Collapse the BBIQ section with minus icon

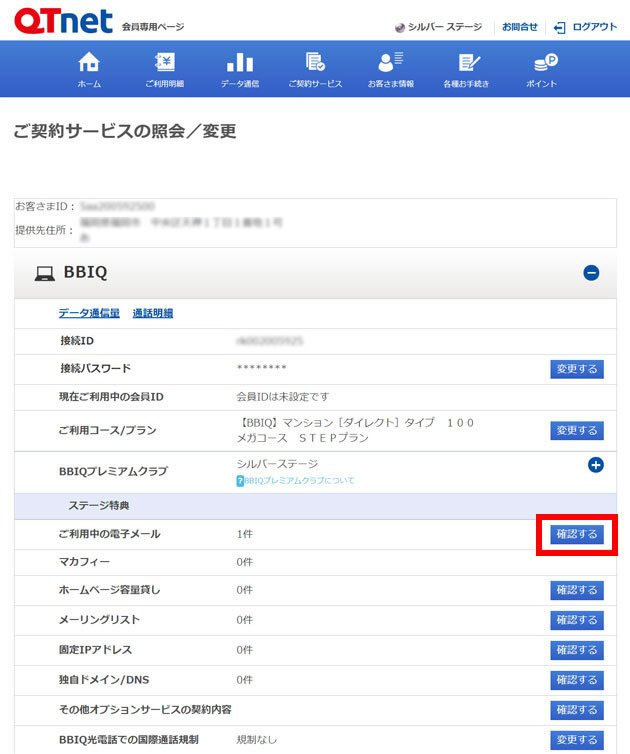tap(591, 272)
